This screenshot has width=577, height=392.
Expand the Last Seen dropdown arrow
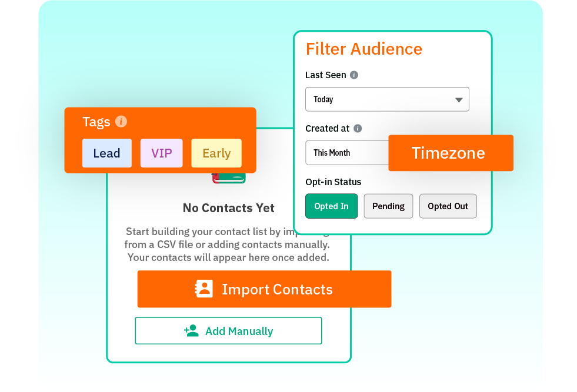pos(459,100)
